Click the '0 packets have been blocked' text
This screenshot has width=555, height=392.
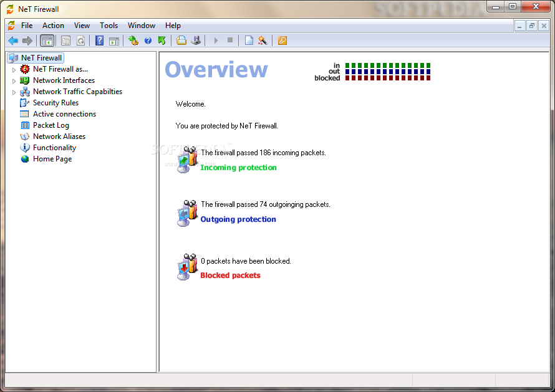[x=246, y=261]
